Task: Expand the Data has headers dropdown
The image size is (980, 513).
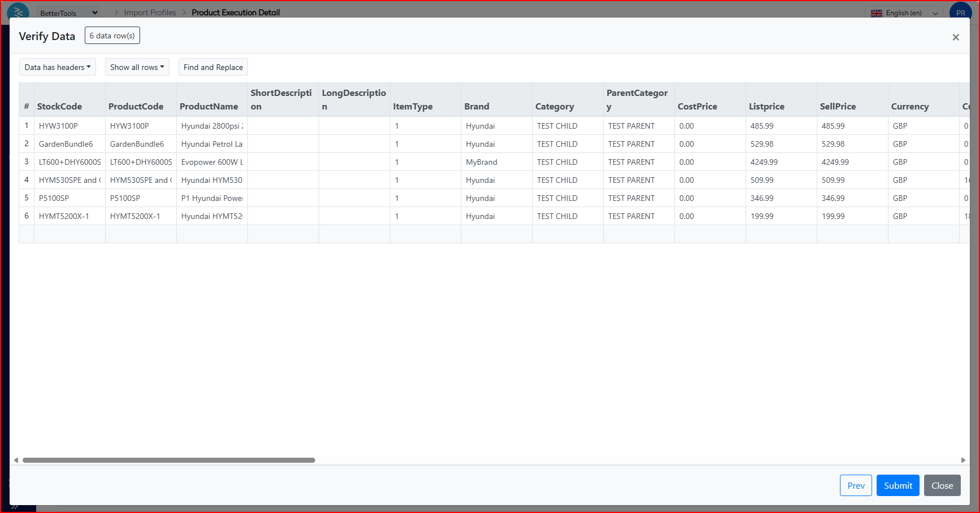Action: pyautogui.click(x=58, y=67)
